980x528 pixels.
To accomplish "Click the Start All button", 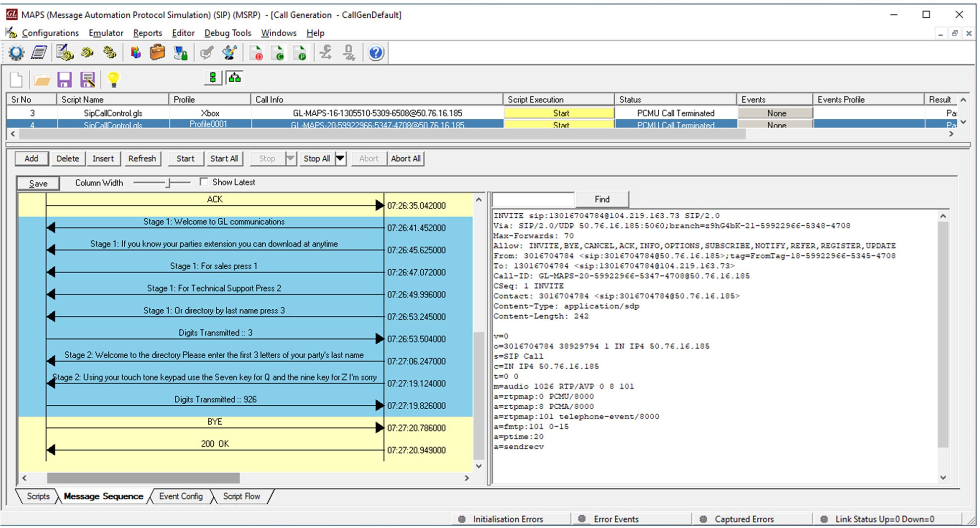I will click(224, 158).
